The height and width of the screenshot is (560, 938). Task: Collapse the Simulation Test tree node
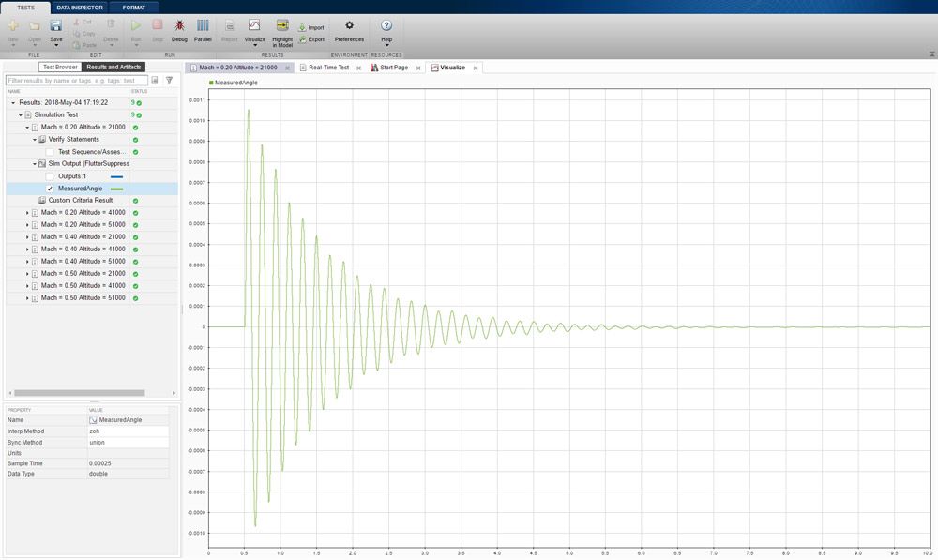[21, 114]
